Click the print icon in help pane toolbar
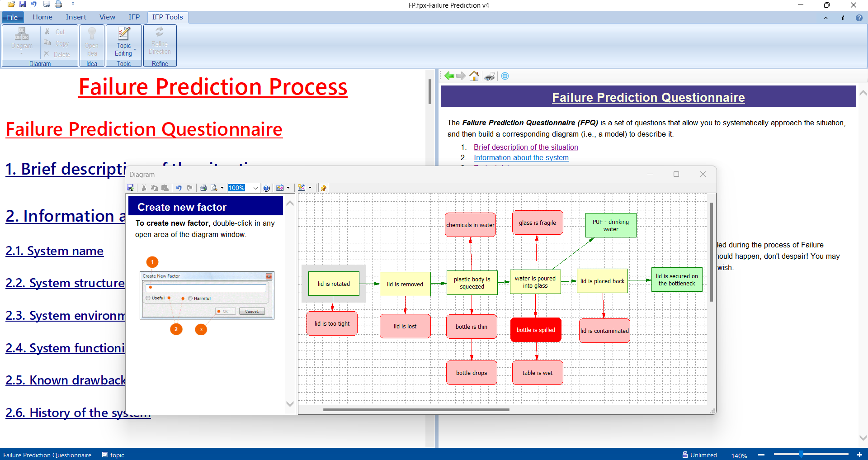 pyautogui.click(x=489, y=76)
